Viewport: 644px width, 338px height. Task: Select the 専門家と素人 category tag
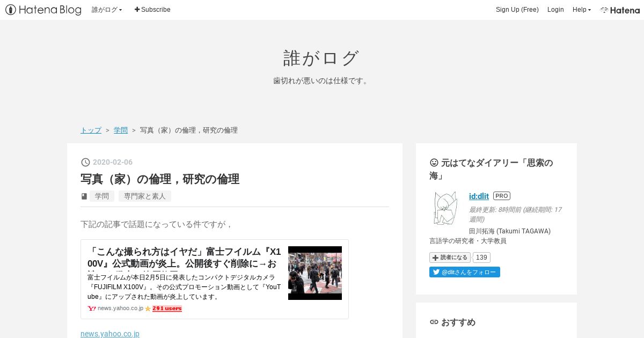click(x=145, y=196)
